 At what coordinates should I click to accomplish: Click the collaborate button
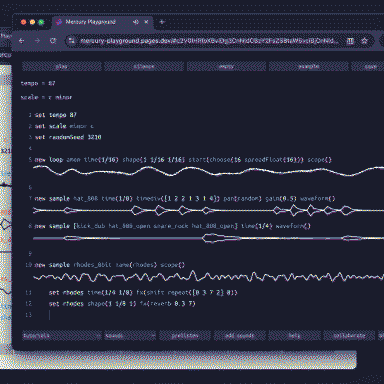[x=349, y=335]
